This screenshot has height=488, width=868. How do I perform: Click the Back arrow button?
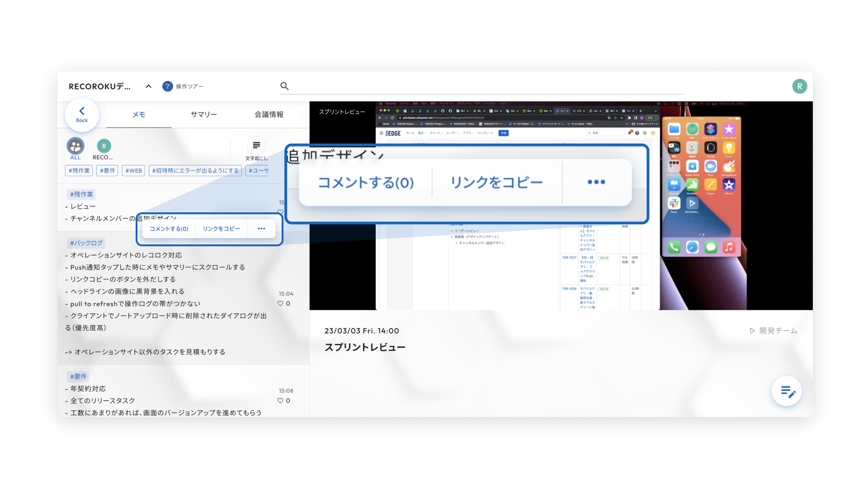(x=82, y=114)
